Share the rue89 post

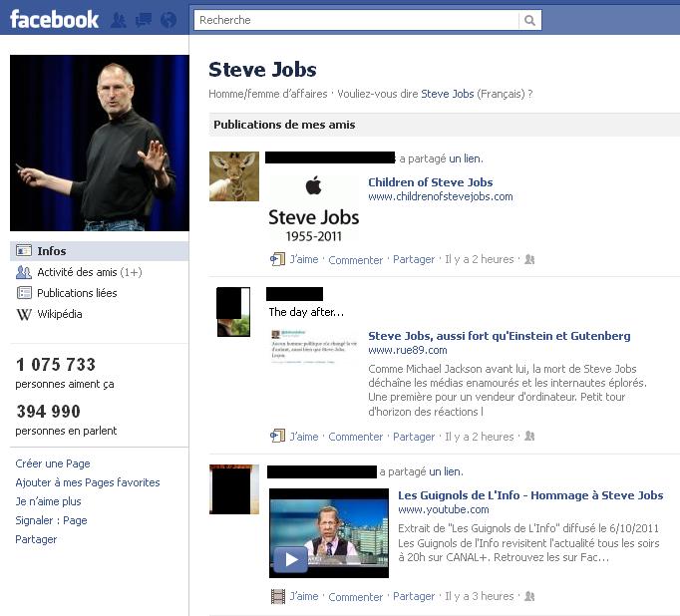414,437
